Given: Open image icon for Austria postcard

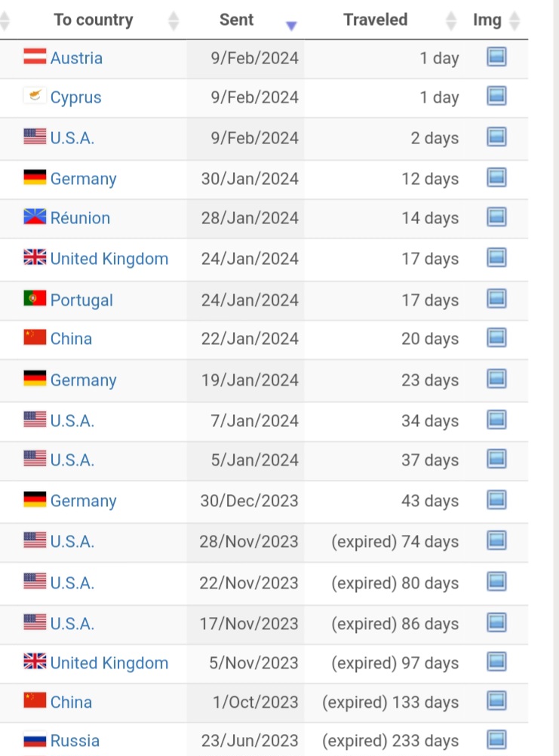Looking at the screenshot, I should coord(496,57).
